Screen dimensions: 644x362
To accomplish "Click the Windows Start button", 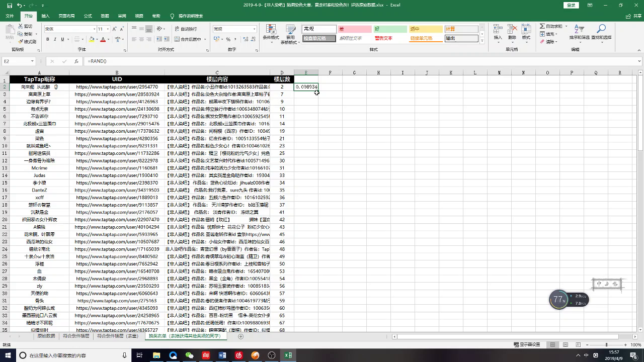I will coord(7,355).
